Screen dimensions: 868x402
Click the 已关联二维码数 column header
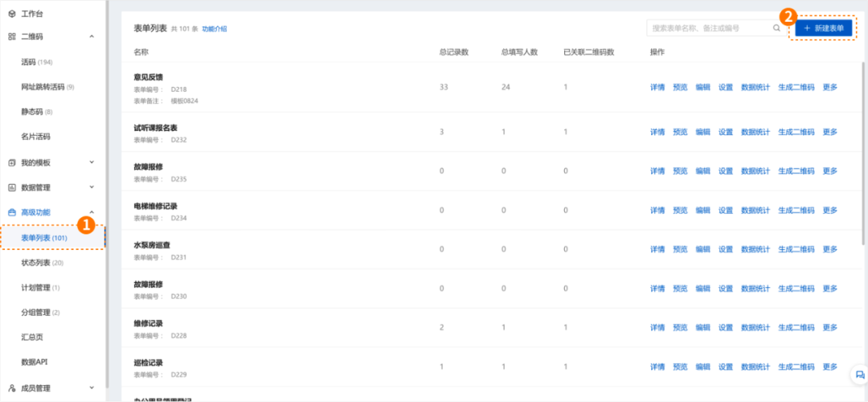[588, 52]
